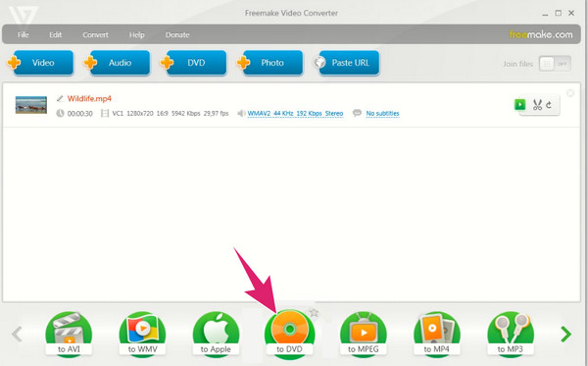Toggle the Join files switch
This screenshot has height=366, width=588.
pyautogui.click(x=555, y=64)
